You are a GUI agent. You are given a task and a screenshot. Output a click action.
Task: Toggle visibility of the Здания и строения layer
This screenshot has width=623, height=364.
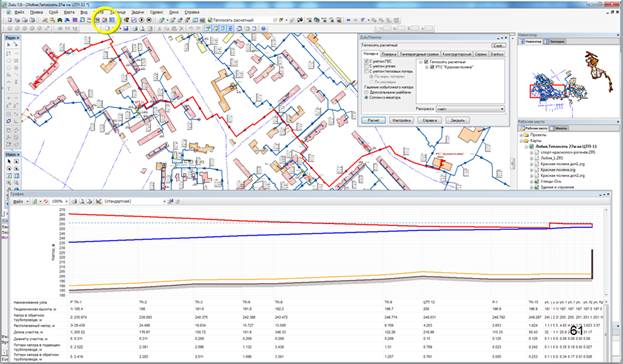click(537, 187)
